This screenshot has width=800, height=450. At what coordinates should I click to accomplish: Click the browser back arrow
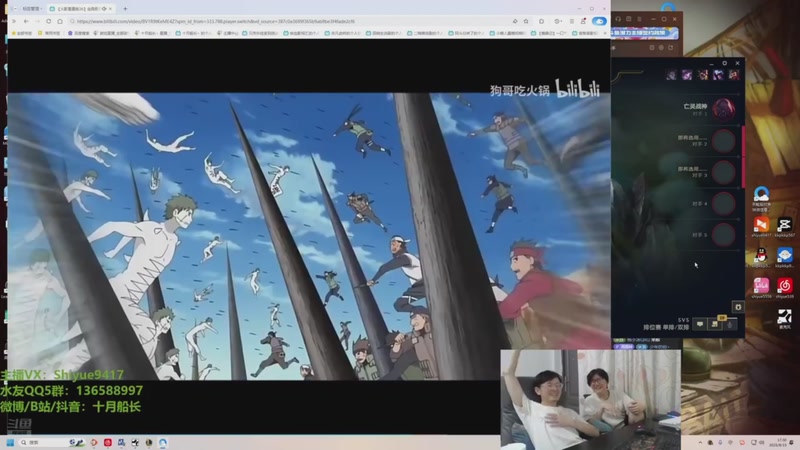click(26, 21)
